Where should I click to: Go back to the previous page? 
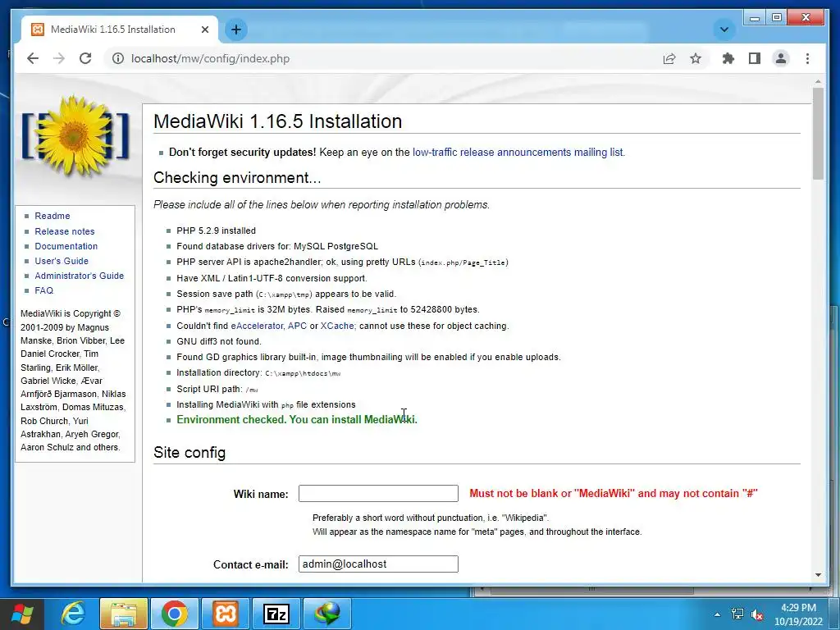coord(33,58)
